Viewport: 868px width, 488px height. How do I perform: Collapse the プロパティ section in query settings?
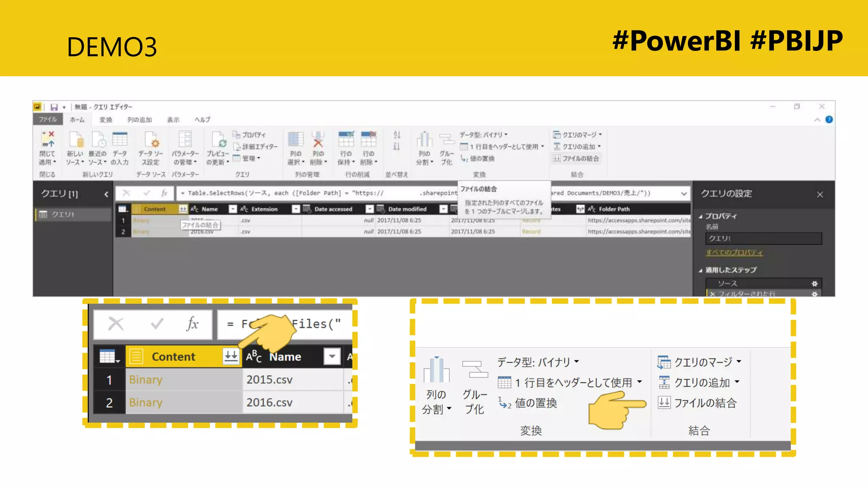pos(701,216)
